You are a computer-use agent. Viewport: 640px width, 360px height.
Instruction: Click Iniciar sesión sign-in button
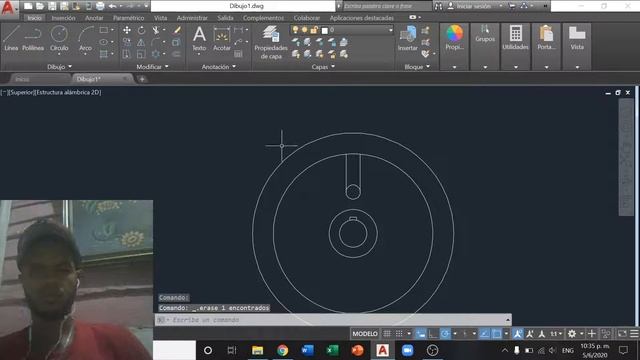pyautogui.click(x=473, y=6)
